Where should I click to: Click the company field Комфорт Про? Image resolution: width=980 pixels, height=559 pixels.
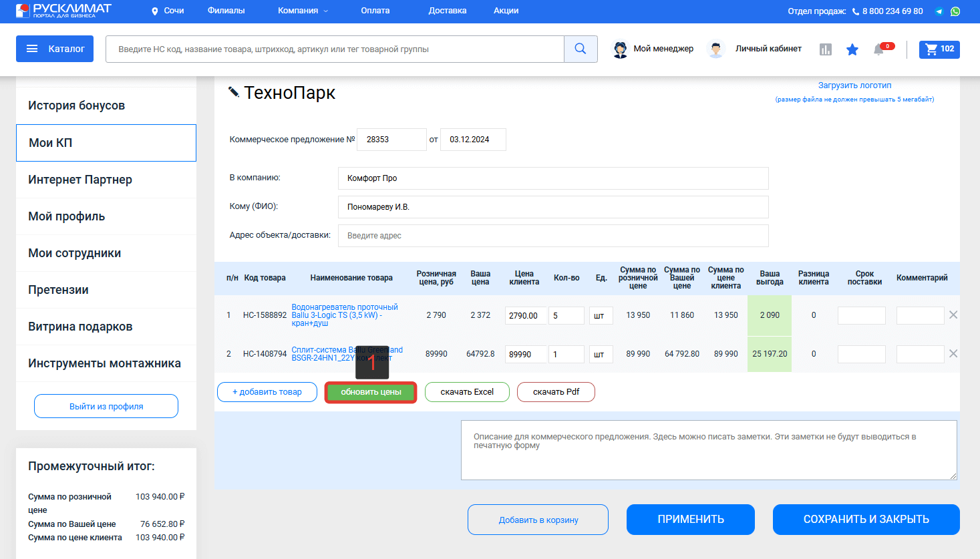(553, 178)
